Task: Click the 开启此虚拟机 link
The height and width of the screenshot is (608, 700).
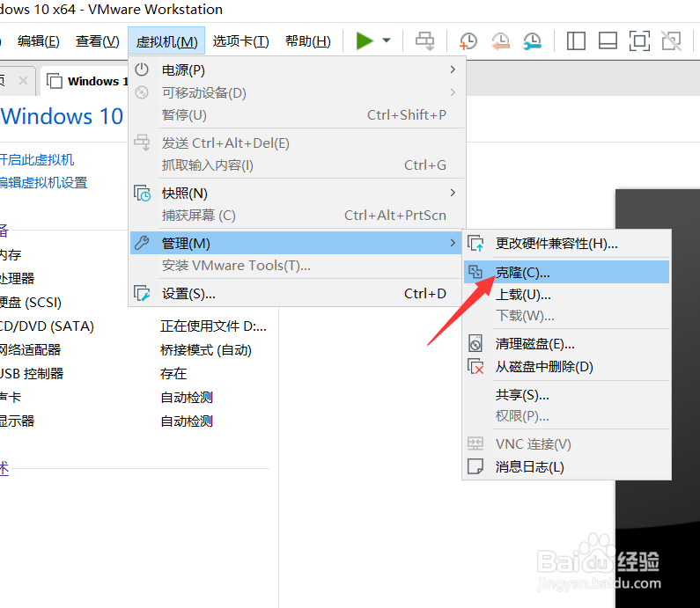Action: click(37, 159)
